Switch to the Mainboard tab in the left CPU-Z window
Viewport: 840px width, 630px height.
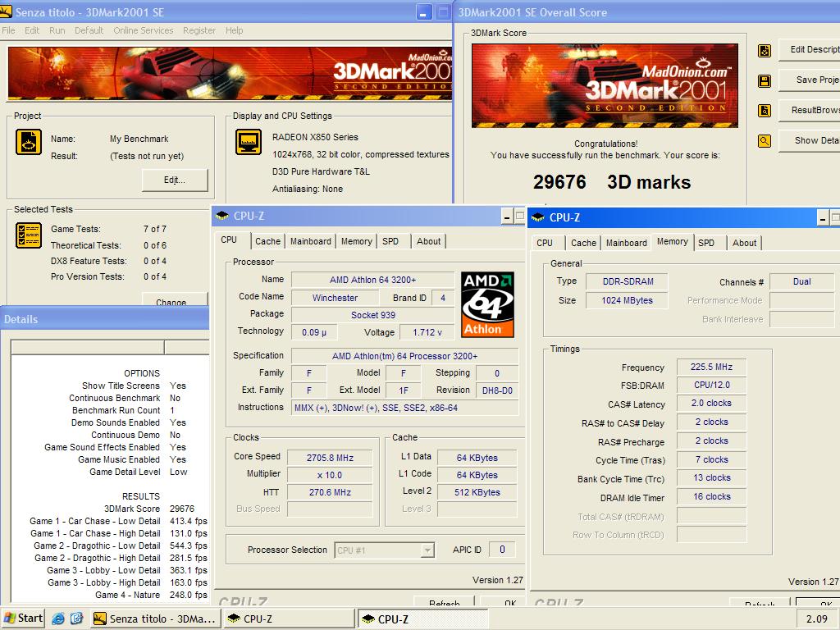click(x=311, y=242)
